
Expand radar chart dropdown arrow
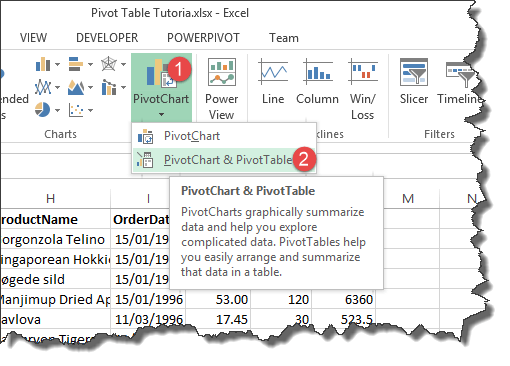click(x=123, y=64)
